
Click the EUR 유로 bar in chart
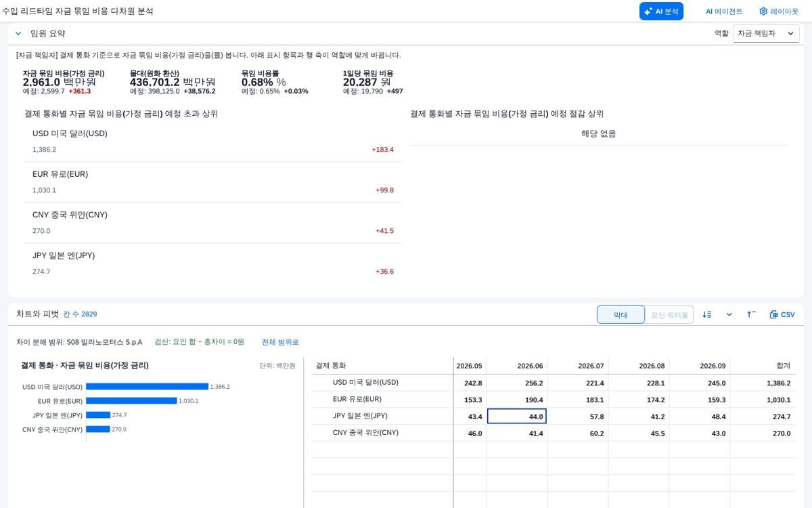tap(131, 401)
